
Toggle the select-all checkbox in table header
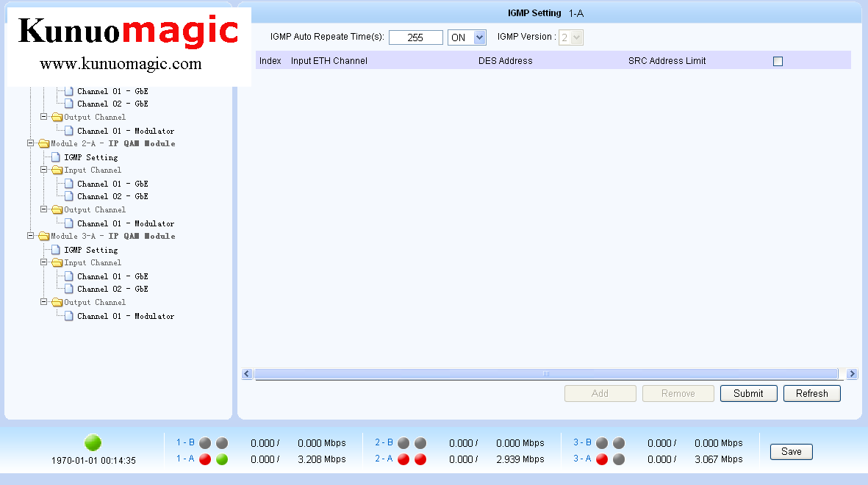[778, 62]
